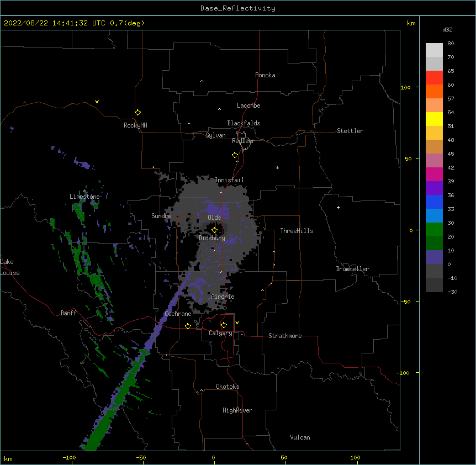This screenshot has width=476, height=465.
Task: Click the Base_Reflectivity title
Action: click(238, 8)
